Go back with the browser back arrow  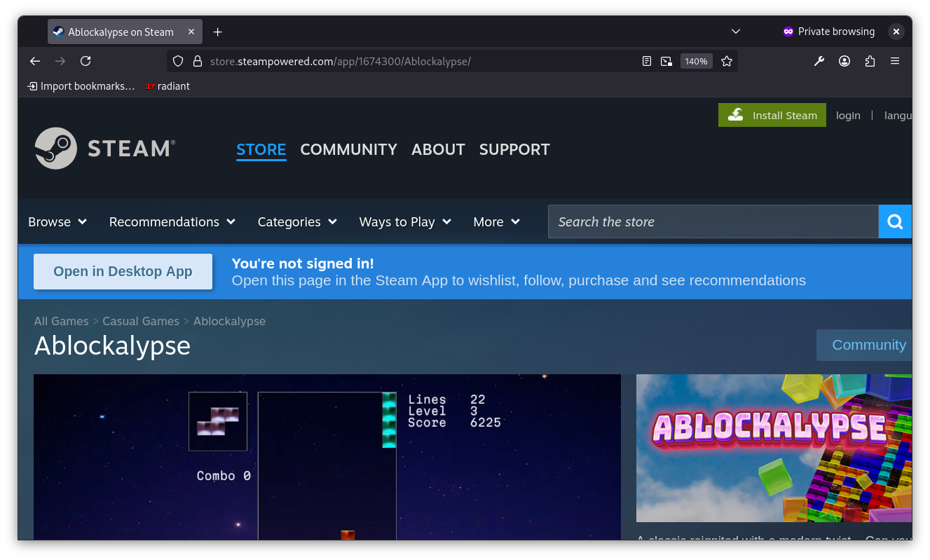click(35, 61)
